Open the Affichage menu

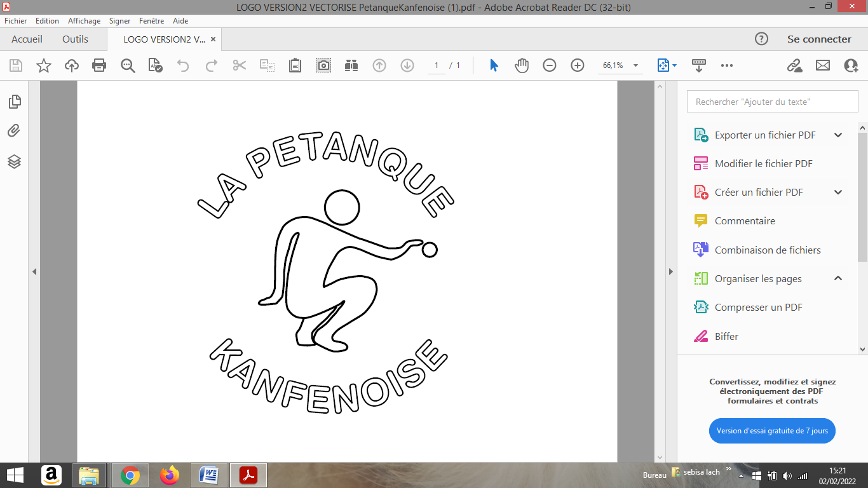[85, 21]
